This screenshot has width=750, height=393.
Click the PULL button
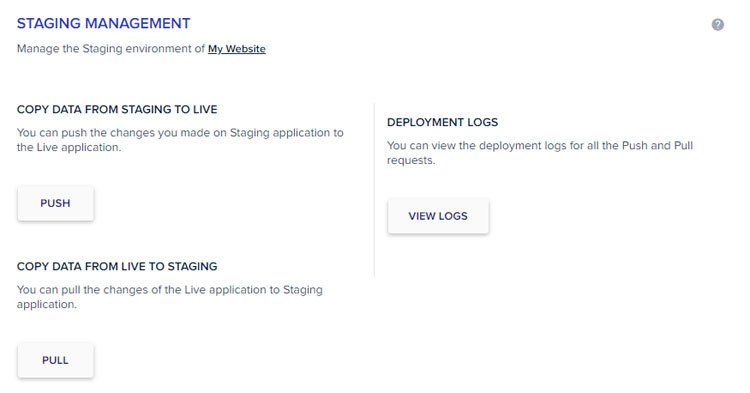click(55, 360)
